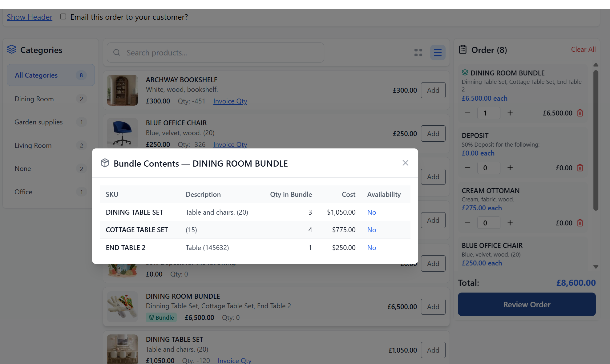Click the Review Order button

527,304
